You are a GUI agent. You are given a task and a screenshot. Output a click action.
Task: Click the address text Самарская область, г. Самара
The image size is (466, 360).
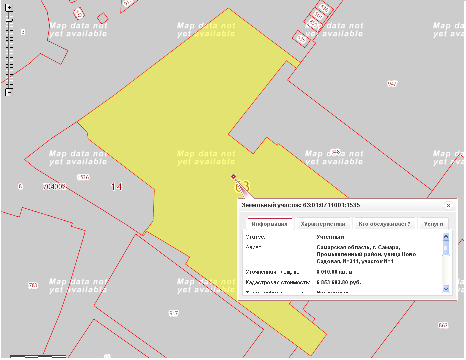(358, 247)
